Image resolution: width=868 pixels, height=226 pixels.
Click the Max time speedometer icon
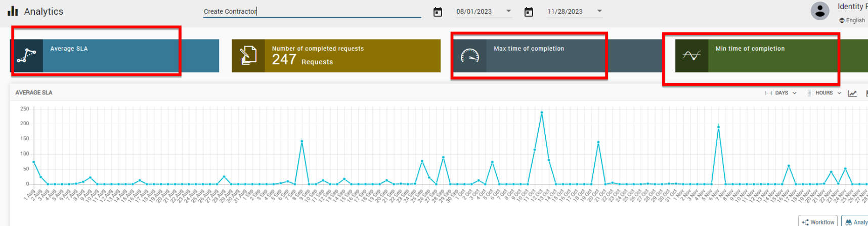[470, 56]
